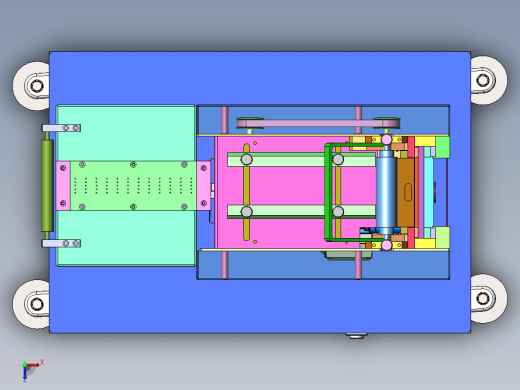Select the bottom-left caster wheel
This screenshot has height=390, width=520.
(x=31, y=304)
